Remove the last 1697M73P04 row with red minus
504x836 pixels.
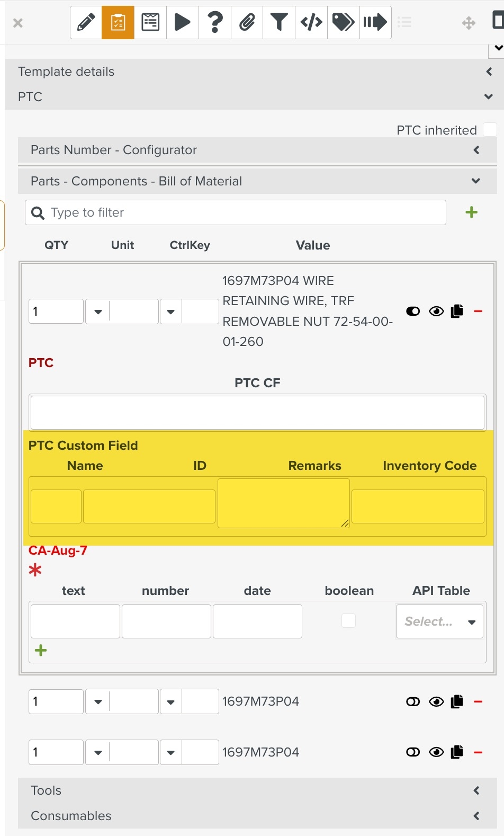coord(478,752)
